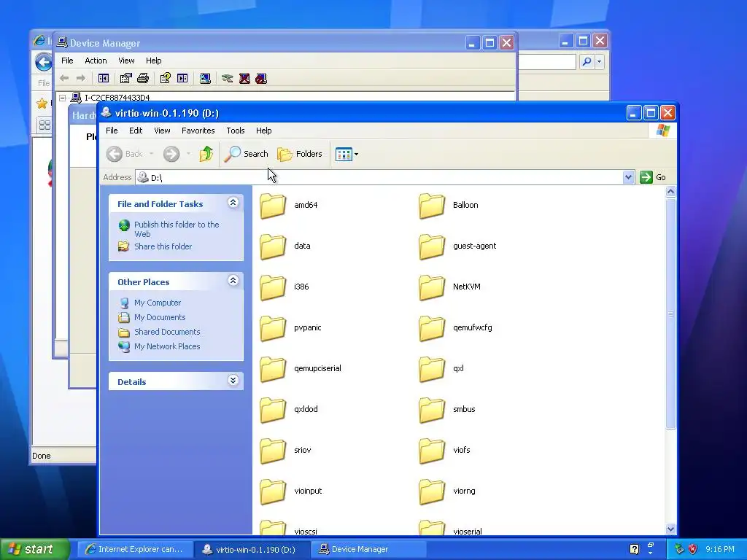Open the Forward history dropdown arrow
747x560 pixels.
click(189, 154)
